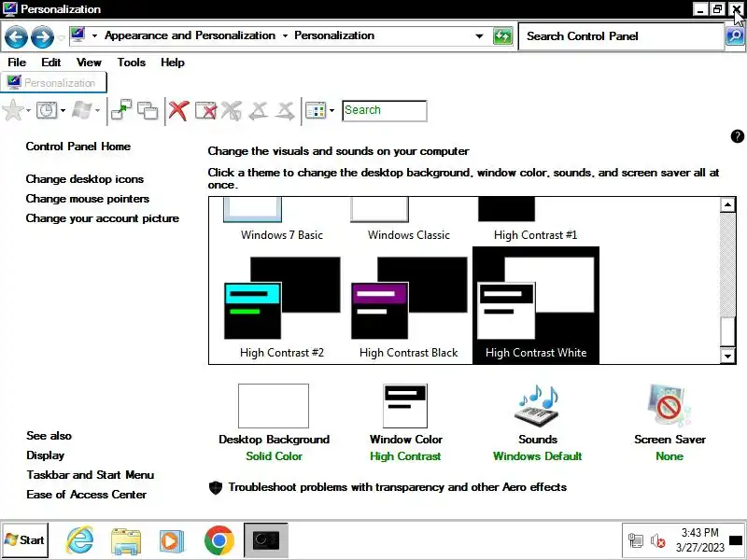Open the File menu
This screenshot has height=560, width=747.
17,63
